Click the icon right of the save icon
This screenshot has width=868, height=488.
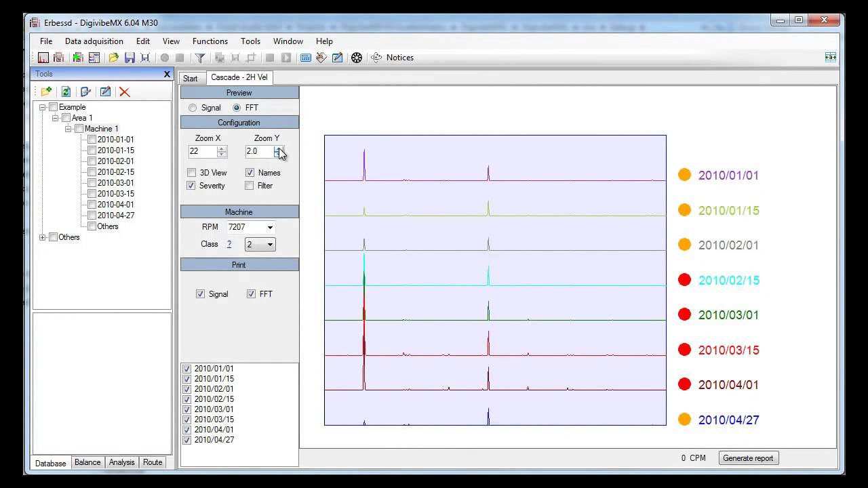(x=145, y=58)
